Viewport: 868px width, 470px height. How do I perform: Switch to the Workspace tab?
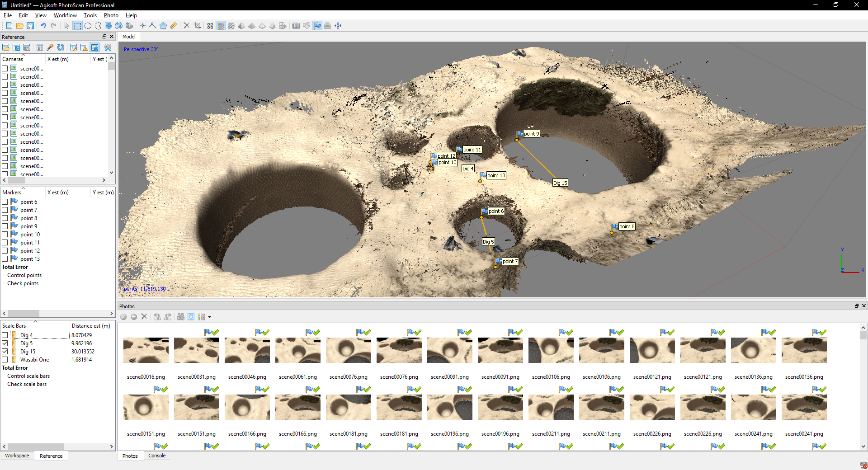coord(17,456)
